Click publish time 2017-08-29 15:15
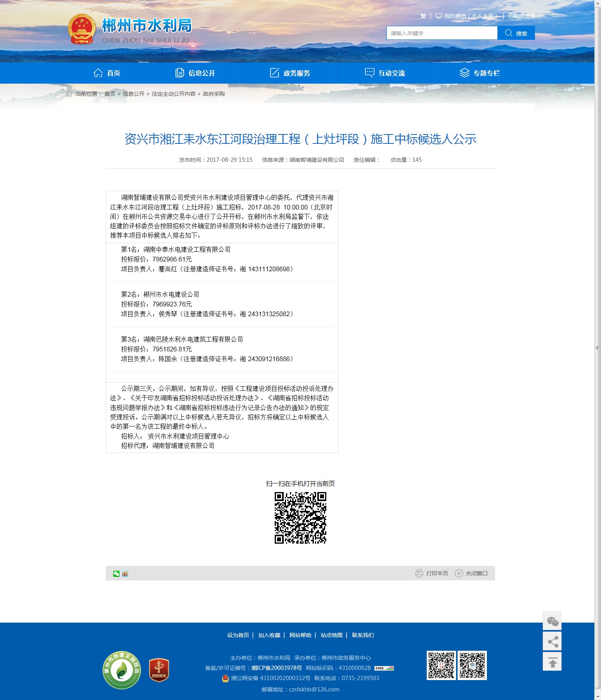 point(229,160)
